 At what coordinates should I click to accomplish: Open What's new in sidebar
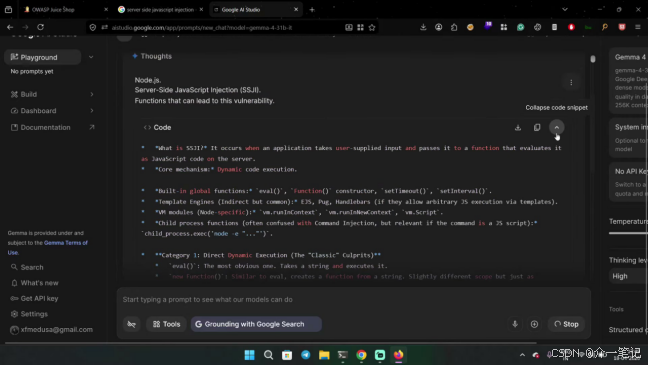coord(39,283)
